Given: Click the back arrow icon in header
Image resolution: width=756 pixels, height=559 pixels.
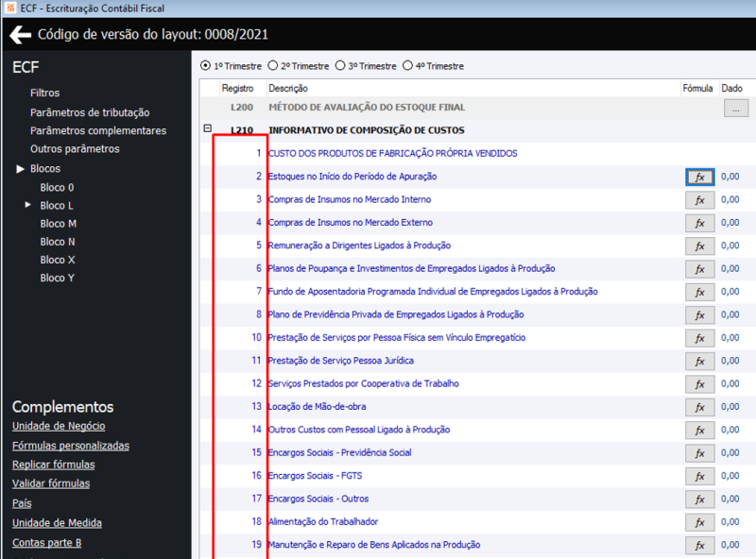Looking at the screenshot, I should [x=20, y=35].
